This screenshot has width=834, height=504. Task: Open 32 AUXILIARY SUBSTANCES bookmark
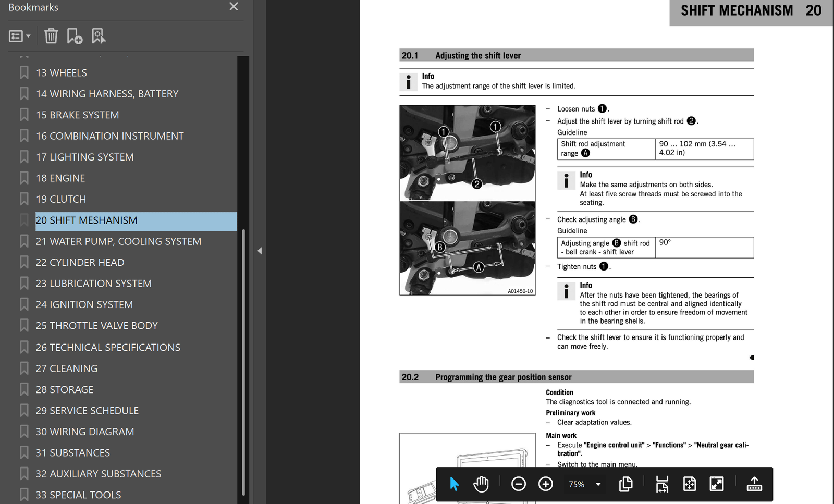[x=98, y=474]
